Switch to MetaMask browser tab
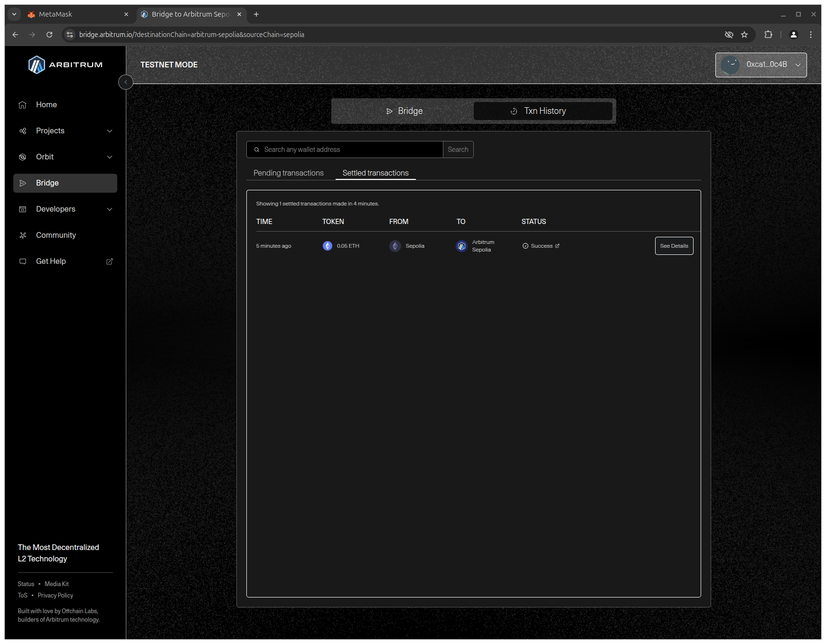826x644 pixels. [x=77, y=14]
